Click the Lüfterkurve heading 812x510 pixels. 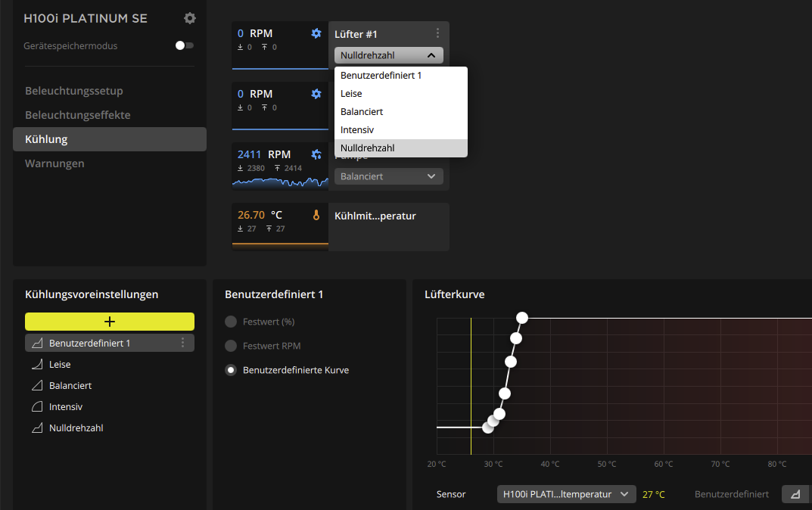455,294
